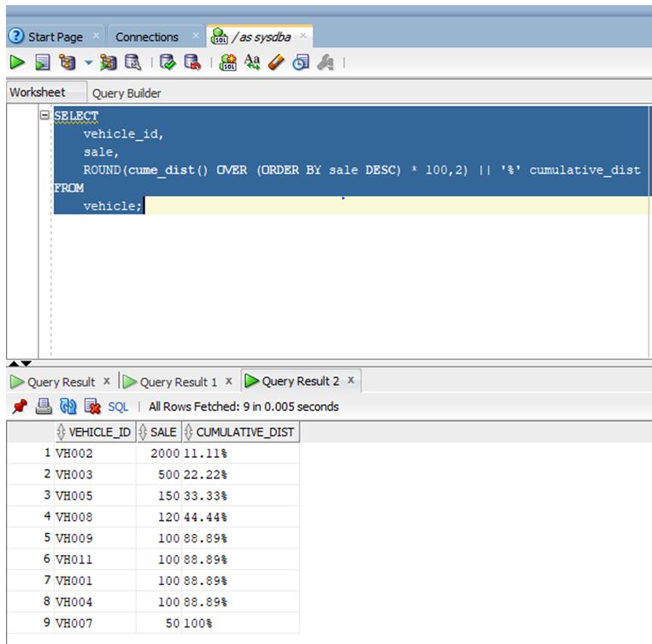Click the Refresh results icon
652x644 pixels.
(68, 407)
